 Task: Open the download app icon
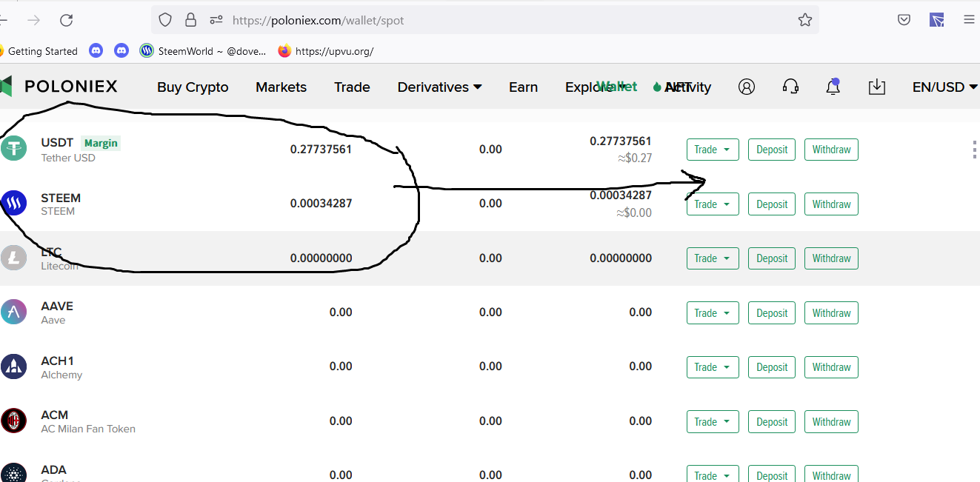[877, 87]
